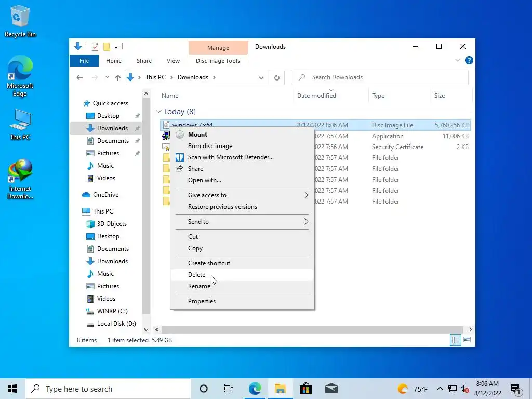The width and height of the screenshot is (532, 399).
Task: Select 3D Objects in navigation pane
Action: 107,224
